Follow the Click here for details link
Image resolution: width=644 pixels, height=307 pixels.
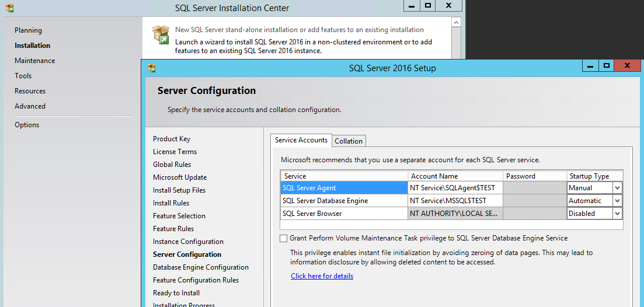click(322, 276)
